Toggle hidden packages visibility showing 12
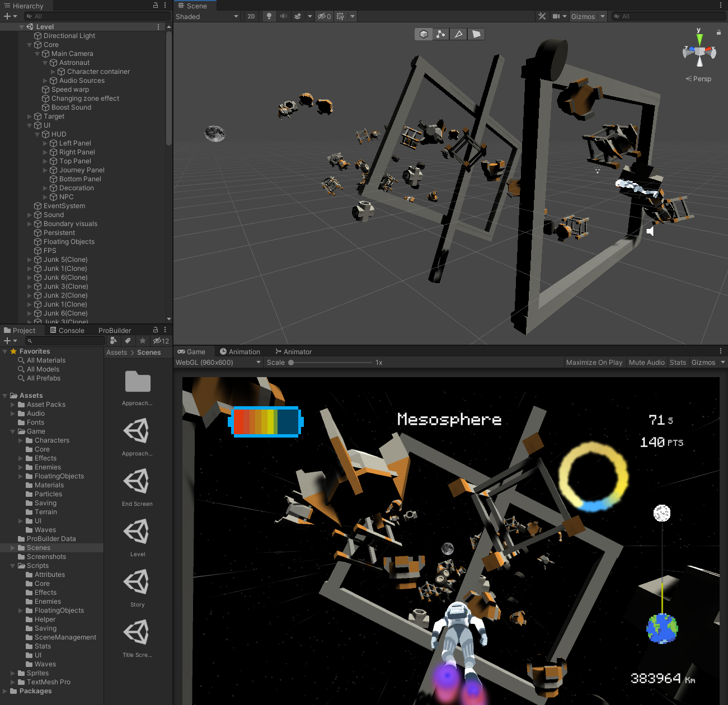This screenshot has height=705, width=728. point(161,340)
